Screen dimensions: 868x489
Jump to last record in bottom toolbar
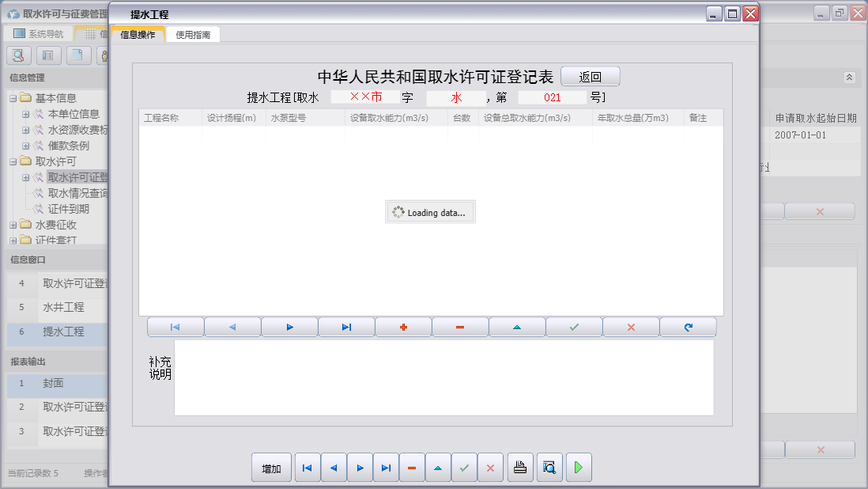tap(387, 468)
